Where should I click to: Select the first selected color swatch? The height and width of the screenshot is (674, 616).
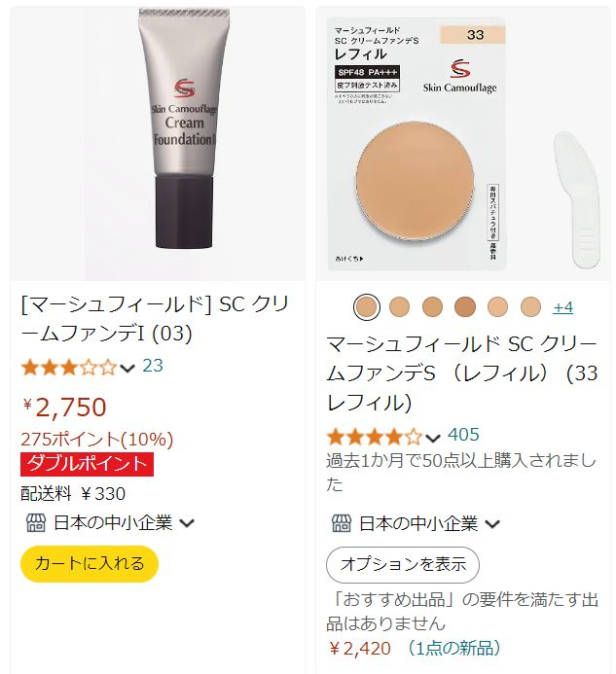pos(367,307)
